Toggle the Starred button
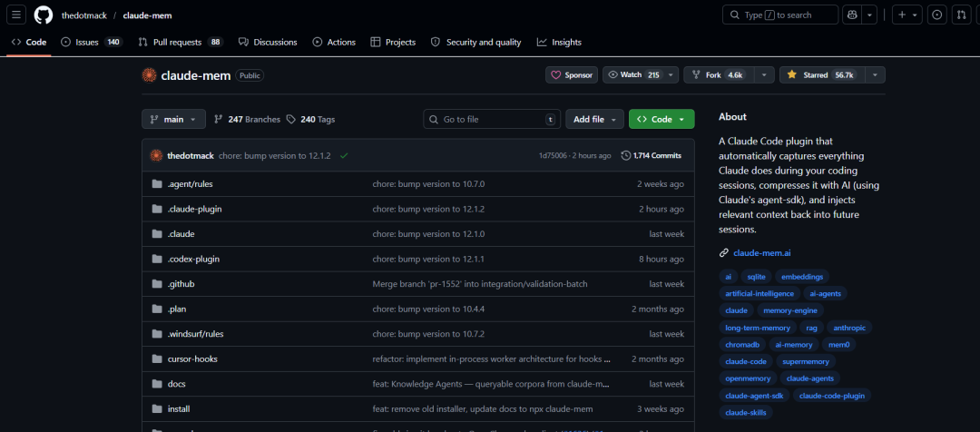The width and height of the screenshot is (980, 432). 822,75
